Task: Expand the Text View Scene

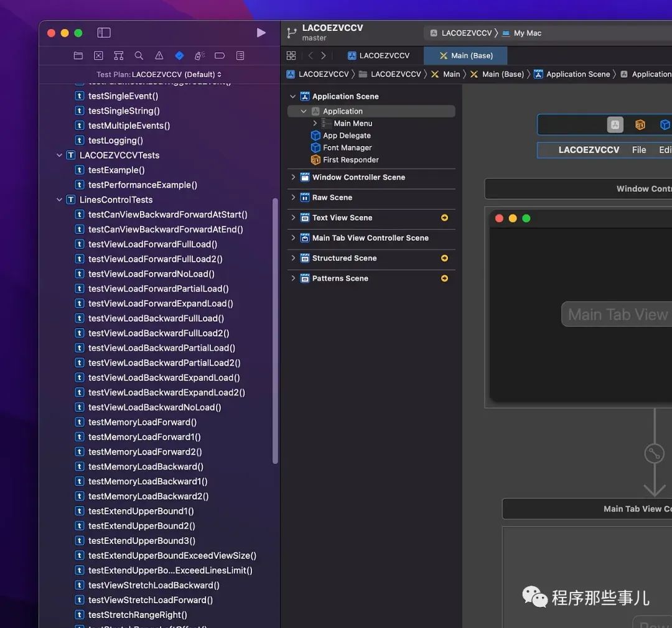Action: (293, 217)
